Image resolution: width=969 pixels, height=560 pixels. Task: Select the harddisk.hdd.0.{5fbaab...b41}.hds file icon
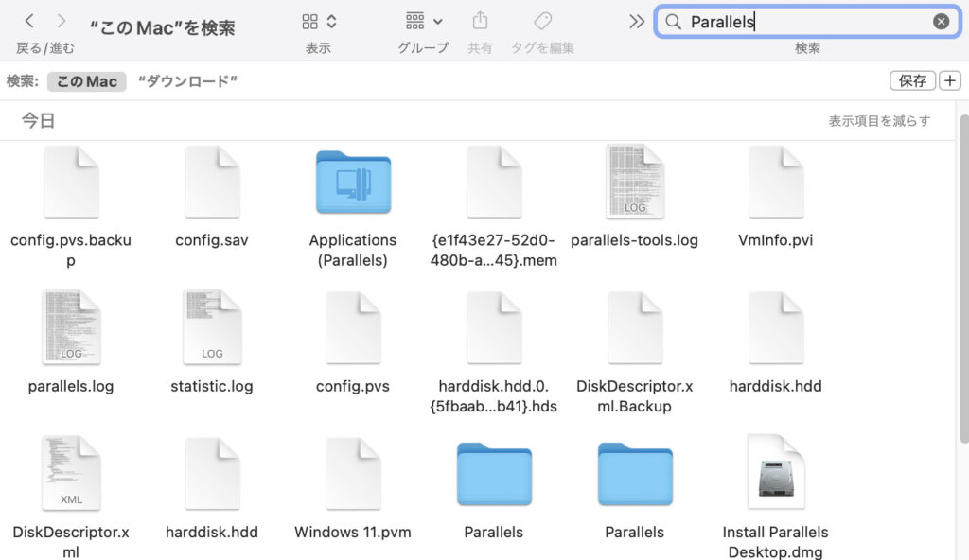[x=494, y=328]
